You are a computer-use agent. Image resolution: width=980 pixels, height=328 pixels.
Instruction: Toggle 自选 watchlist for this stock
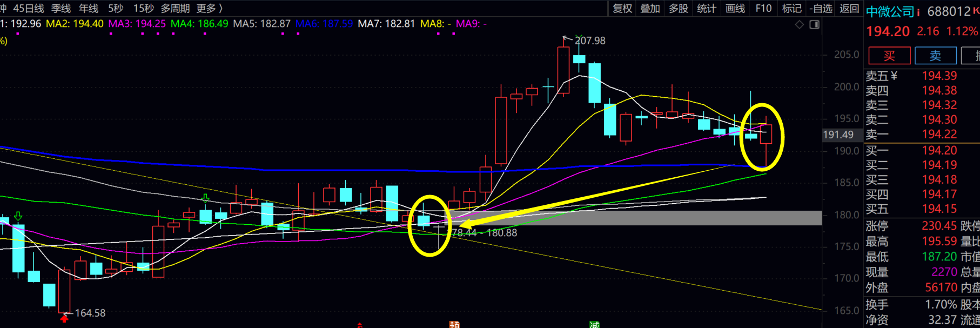[821, 8]
